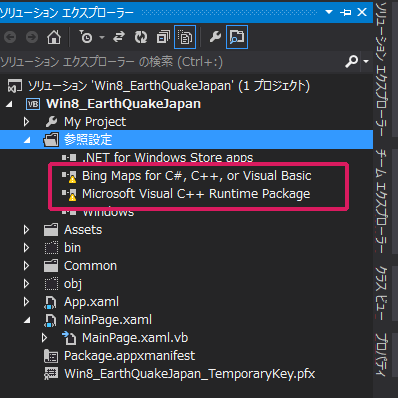Open search options dropdown arrow
The width and height of the screenshot is (398, 398).
coord(366,62)
